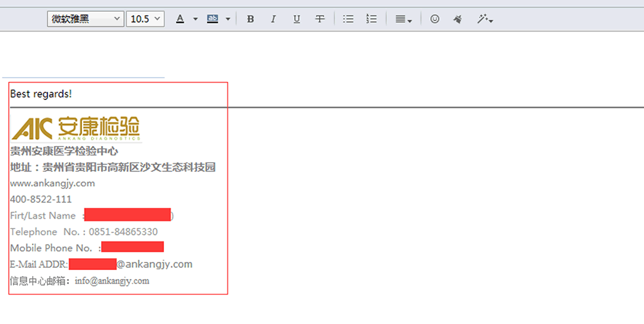
Task: Apply strikethrough to text
Action: (x=320, y=19)
